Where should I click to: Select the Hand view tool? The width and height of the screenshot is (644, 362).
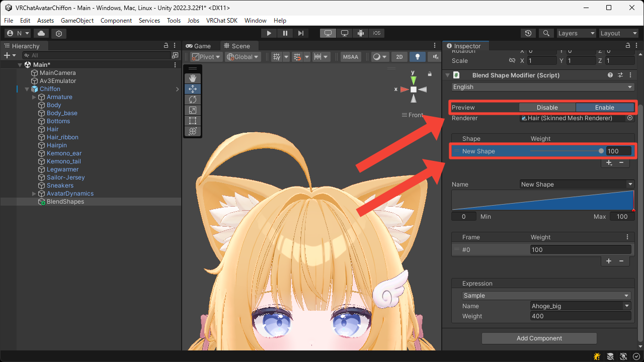(x=192, y=78)
